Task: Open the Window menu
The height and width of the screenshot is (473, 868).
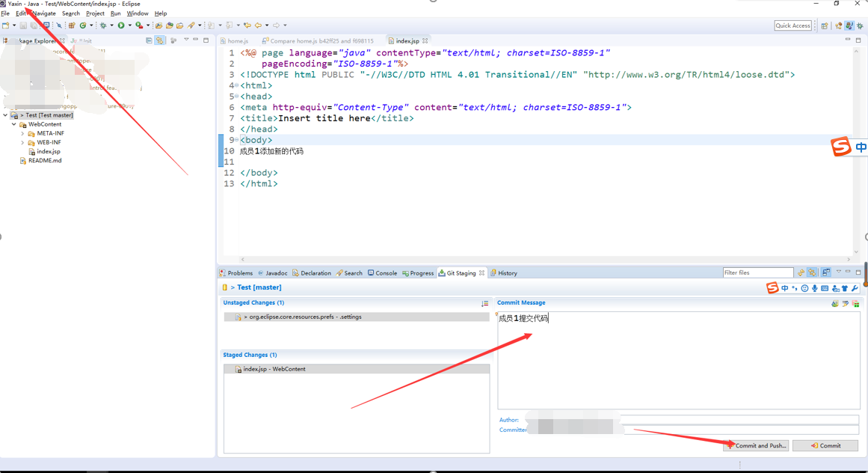Action: click(138, 13)
